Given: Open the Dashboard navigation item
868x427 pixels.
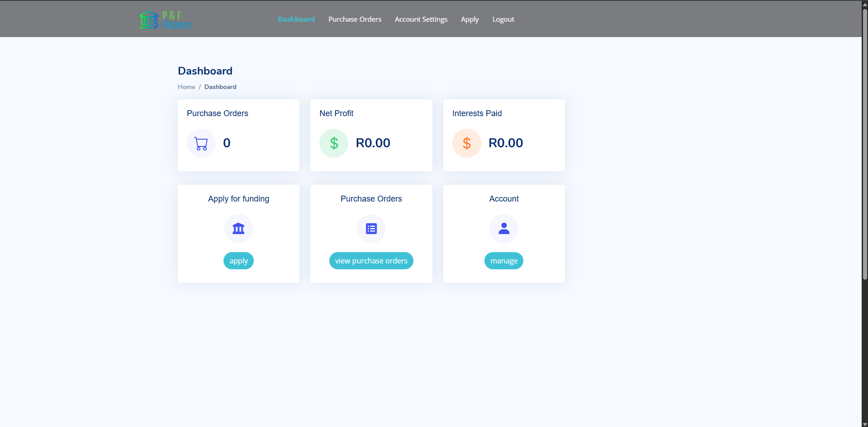Looking at the screenshot, I should tap(296, 19).
